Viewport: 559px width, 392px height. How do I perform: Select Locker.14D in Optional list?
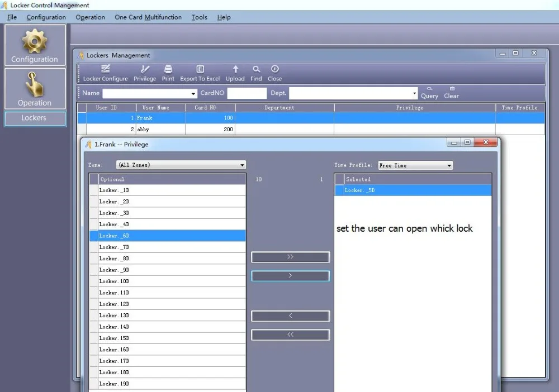click(168, 327)
